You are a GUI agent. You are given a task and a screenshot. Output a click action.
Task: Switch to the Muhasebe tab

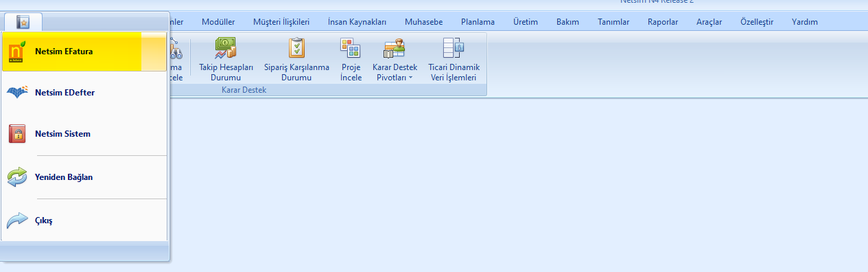pyautogui.click(x=424, y=22)
